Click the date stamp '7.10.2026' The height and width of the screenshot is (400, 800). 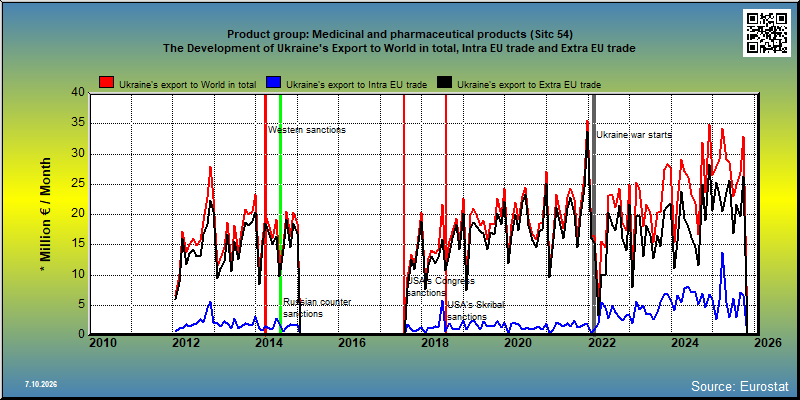(x=41, y=384)
